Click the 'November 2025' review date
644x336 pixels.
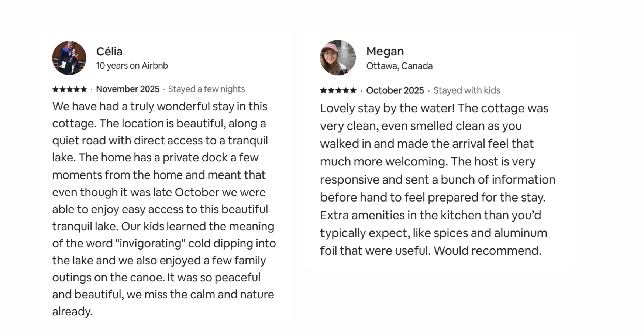tap(128, 89)
